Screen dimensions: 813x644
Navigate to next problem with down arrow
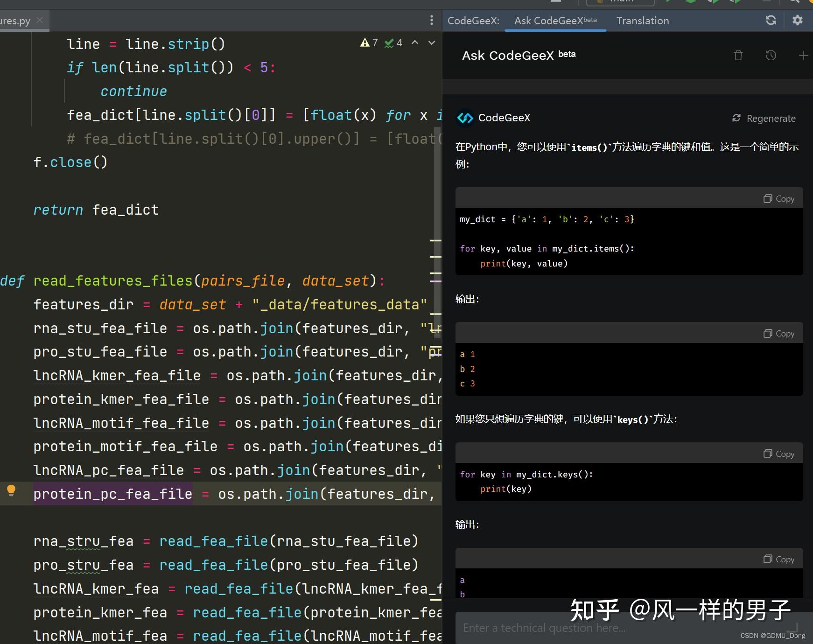[x=431, y=42]
